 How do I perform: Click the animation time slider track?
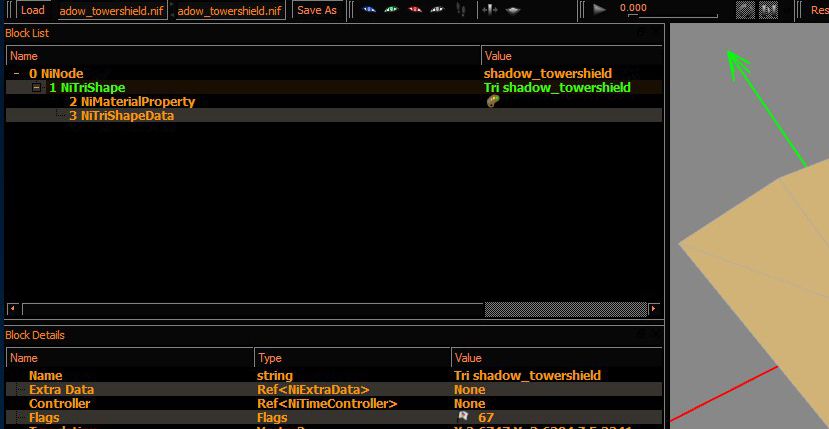tap(672, 15)
